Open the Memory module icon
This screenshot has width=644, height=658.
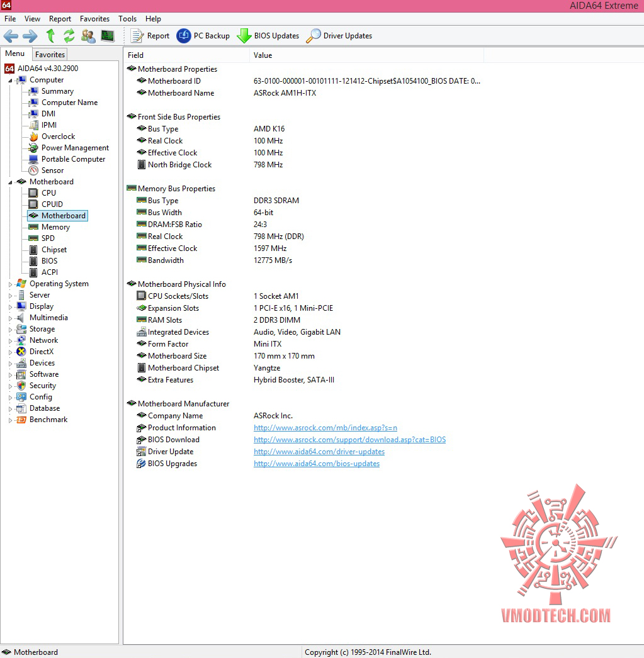33,227
